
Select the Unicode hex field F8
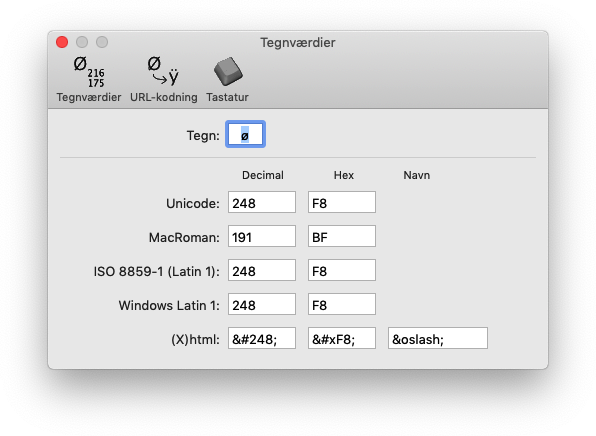342,202
